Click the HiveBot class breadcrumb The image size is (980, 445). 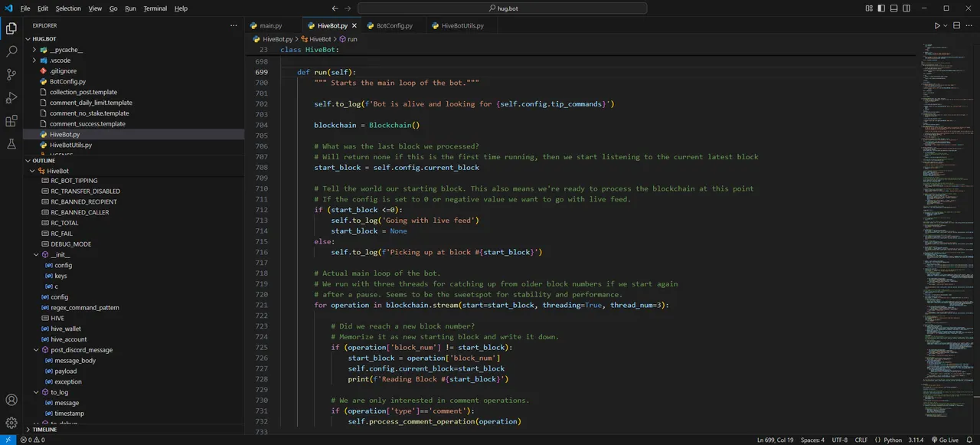316,39
